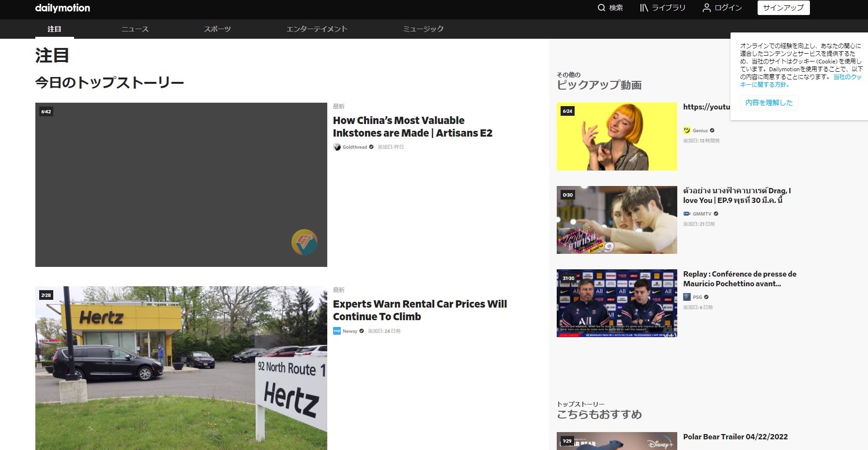Play the Drag, I love You thumbnail
868x450 pixels.
pyautogui.click(x=617, y=220)
